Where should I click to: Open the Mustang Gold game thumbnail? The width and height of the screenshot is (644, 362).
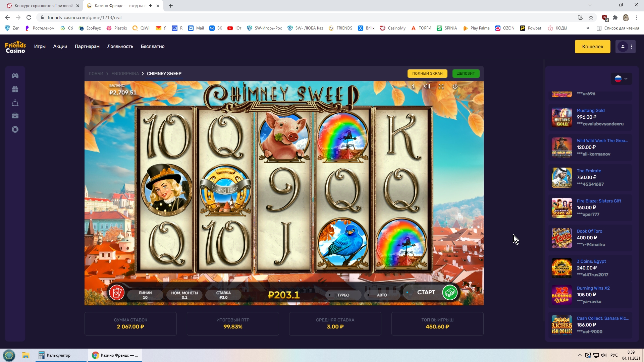(x=562, y=117)
